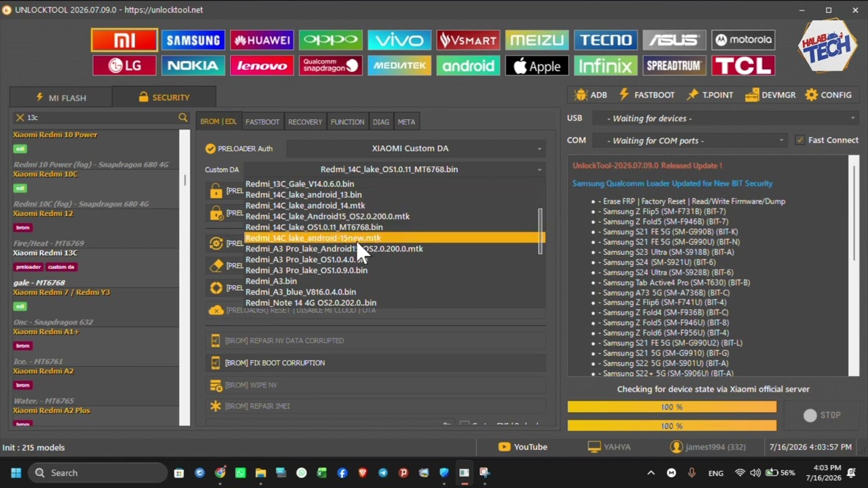Screen dimensions: 868x488
Task: Select the Meizu brand icon
Action: click(x=536, y=40)
